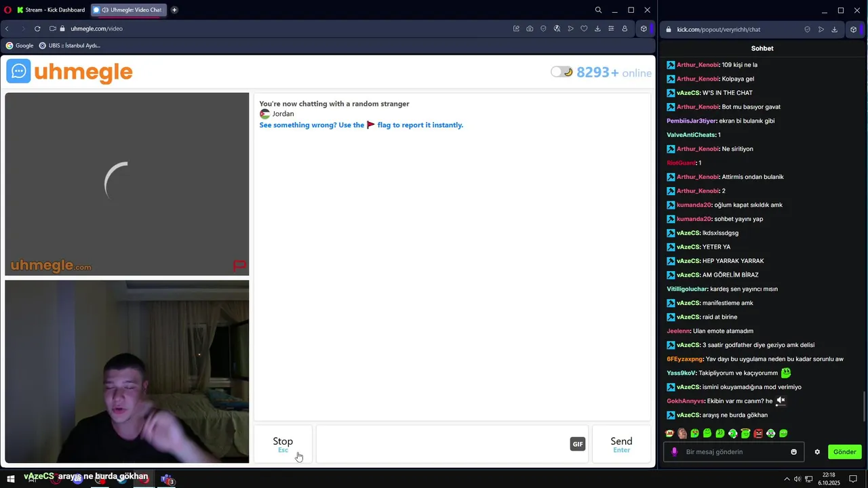Open the clock showing 22:18
The image size is (868, 488).
click(x=829, y=479)
